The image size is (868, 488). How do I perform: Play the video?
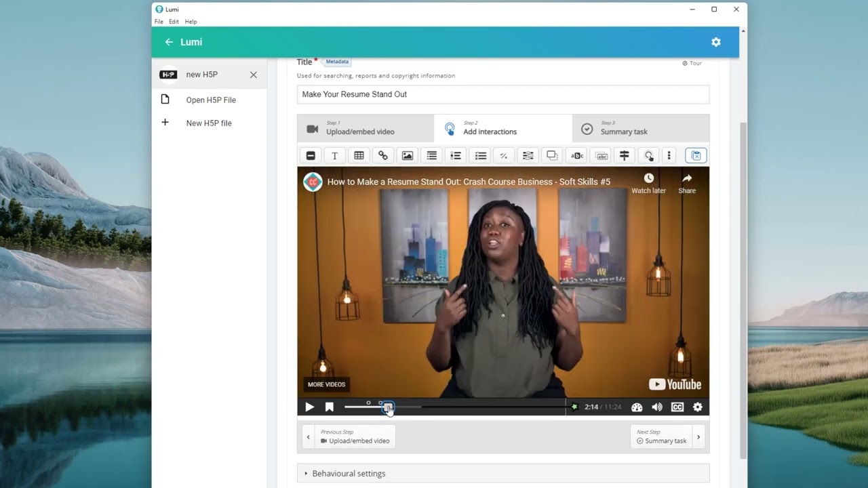click(x=309, y=407)
